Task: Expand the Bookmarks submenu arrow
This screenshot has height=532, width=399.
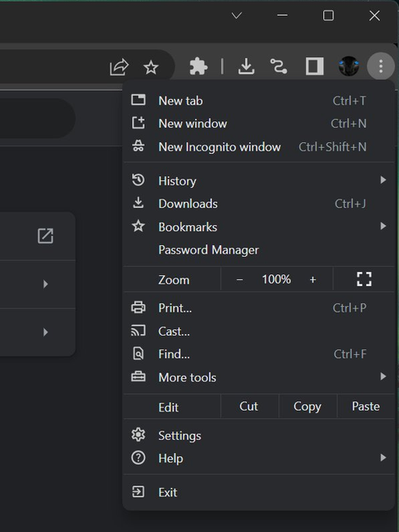Action: click(x=383, y=226)
